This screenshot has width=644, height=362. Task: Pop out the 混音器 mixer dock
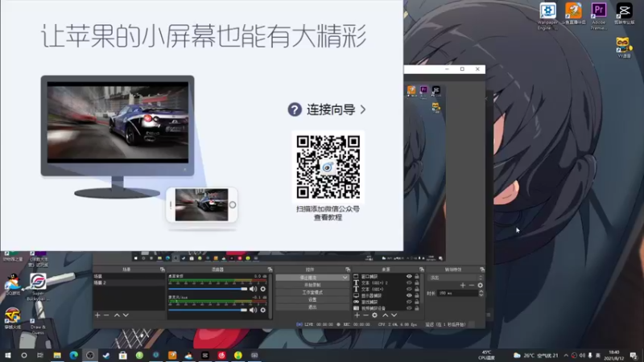(x=270, y=269)
